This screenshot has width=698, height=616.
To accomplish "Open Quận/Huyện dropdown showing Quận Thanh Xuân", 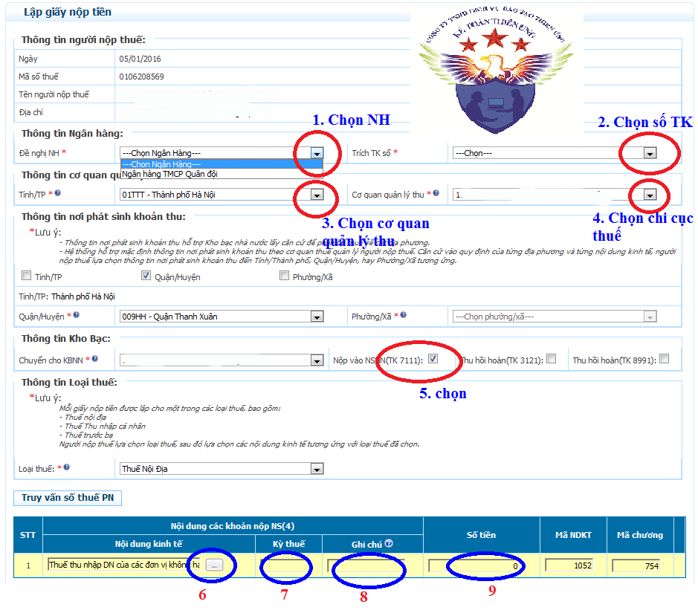I will pos(317,317).
